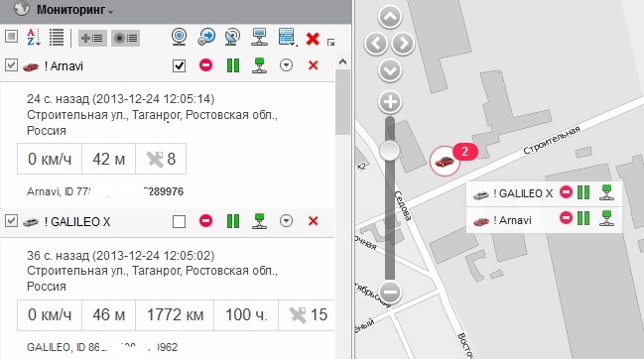Open the Мониторинг dropdown menu
The image size is (644, 359).
pyautogui.click(x=74, y=10)
